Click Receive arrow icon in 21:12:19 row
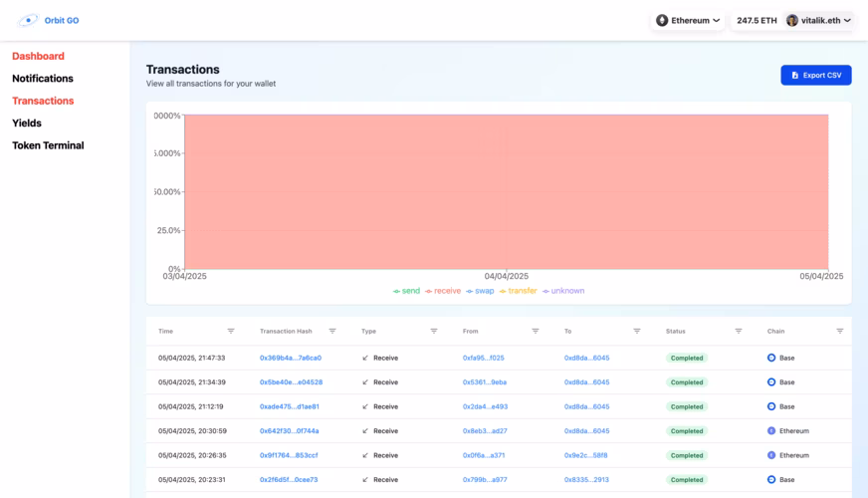 pos(365,406)
